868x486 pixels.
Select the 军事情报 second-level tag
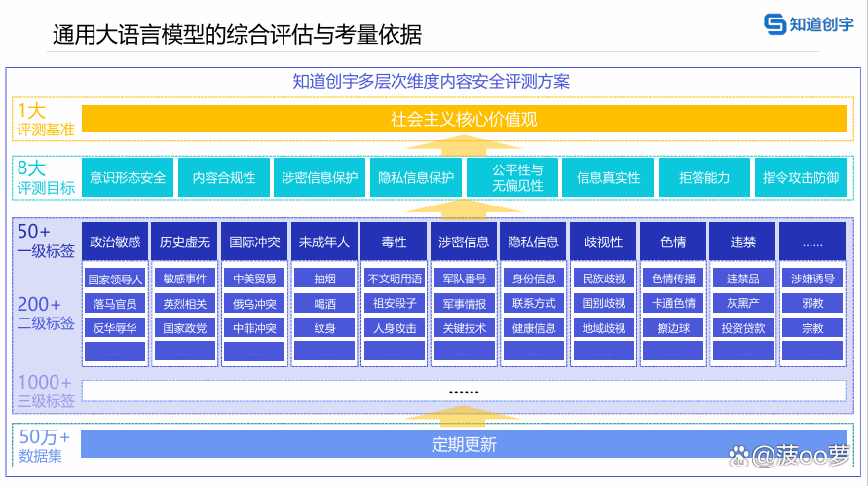click(x=464, y=303)
